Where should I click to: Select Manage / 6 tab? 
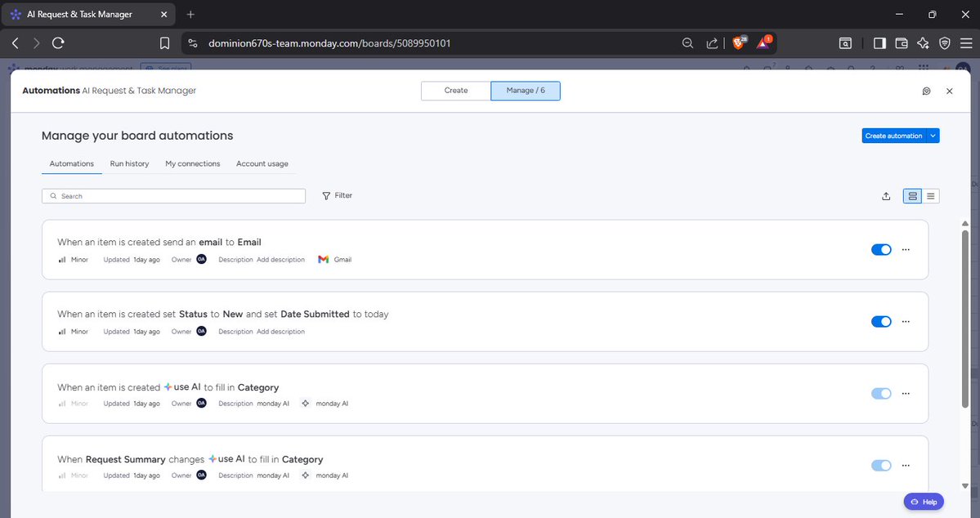[526, 91]
